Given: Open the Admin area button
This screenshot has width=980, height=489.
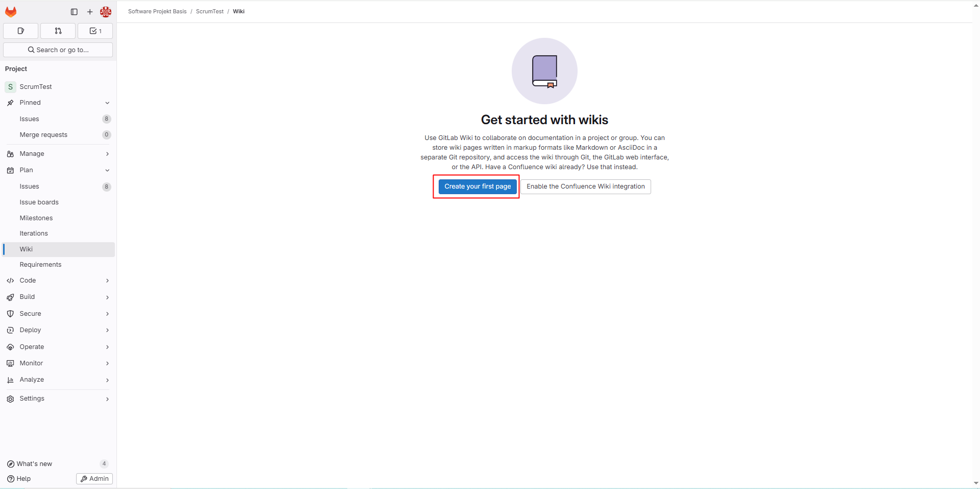Looking at the screenshot, I should click(94, 479).
